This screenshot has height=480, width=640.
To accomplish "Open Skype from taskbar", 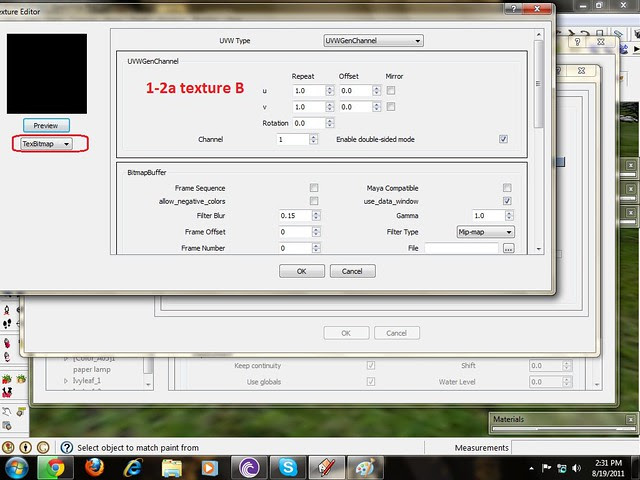I will click(x=288, y=468).
